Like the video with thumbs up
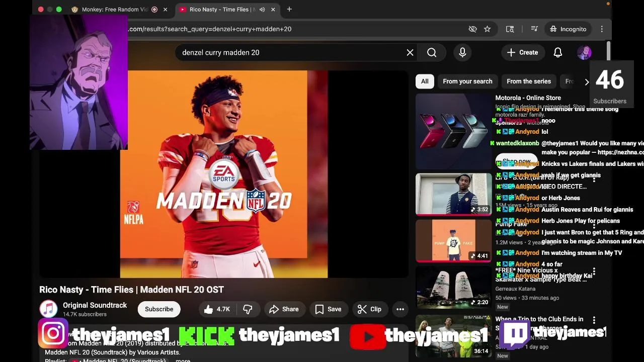 [217, 309]
